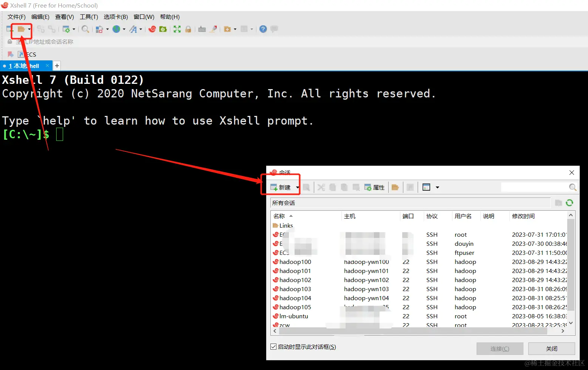Click the new session icon in main toolbar
Image resolution: width=588 pixels, height=370 pixels.
(9, 29)
